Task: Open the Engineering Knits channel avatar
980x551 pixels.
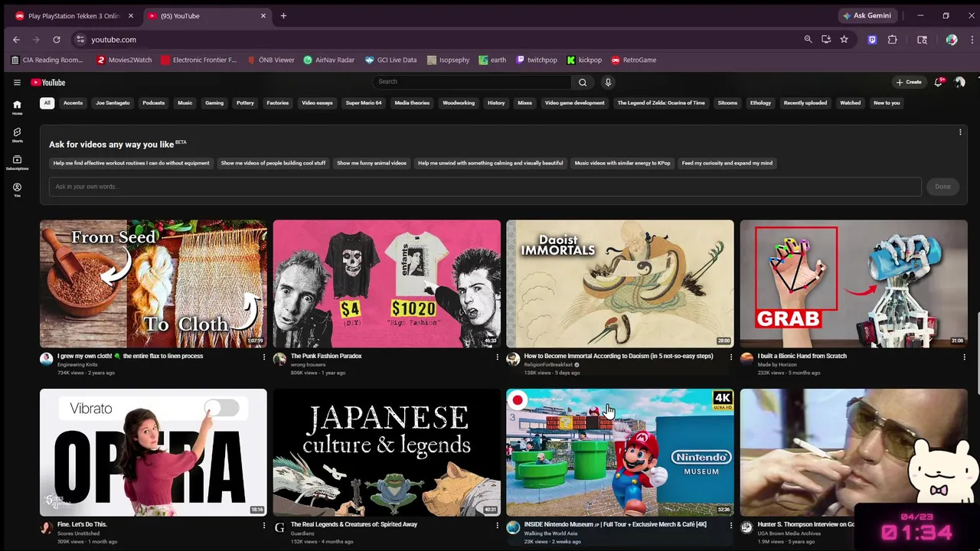Action: pyautogui.click(x=46, y=359)
